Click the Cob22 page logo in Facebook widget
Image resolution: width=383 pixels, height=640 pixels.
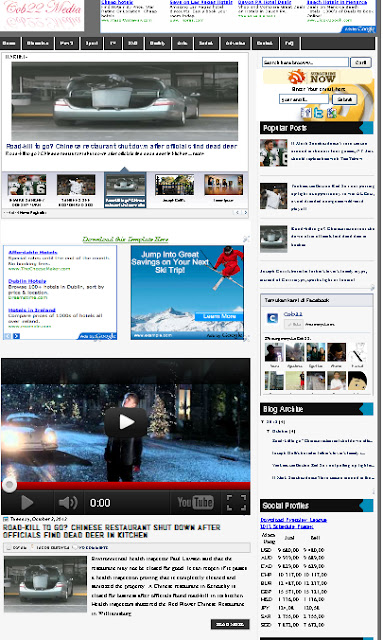(x=272, y=318)
